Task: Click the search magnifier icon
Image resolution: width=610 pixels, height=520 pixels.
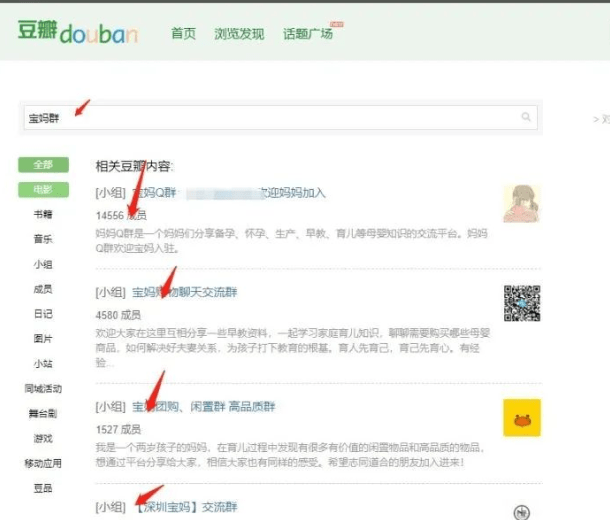Action: (526, 117)
